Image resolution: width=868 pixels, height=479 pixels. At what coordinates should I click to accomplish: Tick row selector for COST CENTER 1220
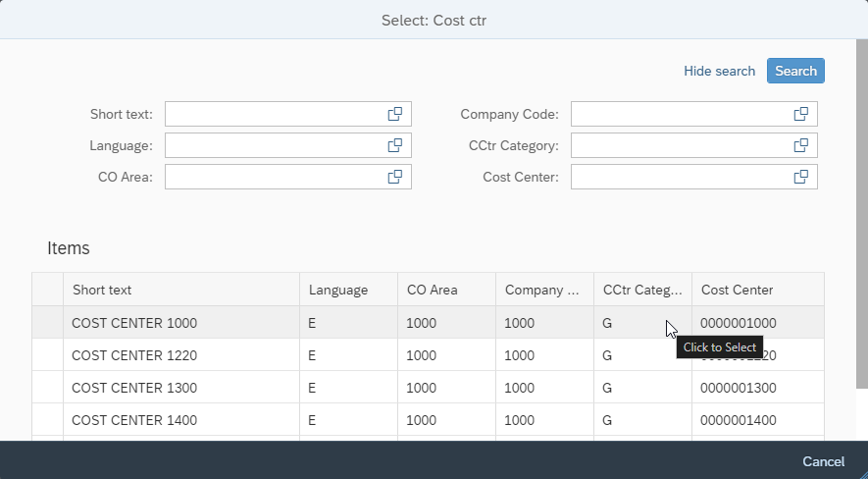coord(47,355)
